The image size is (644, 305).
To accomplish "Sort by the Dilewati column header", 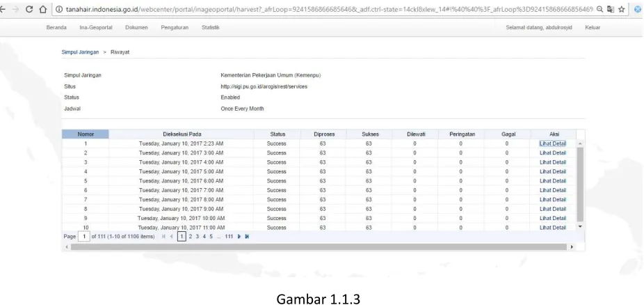I will (416, 134).
